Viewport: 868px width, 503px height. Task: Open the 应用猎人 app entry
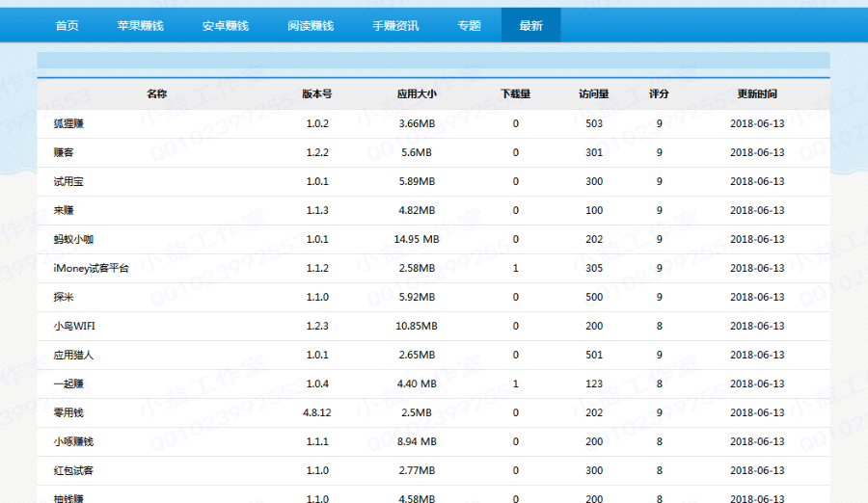click(73, 355)
